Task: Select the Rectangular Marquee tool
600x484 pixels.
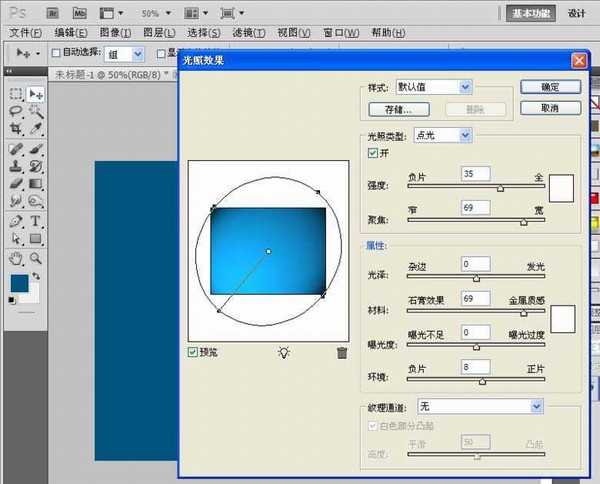Action: (x=17, y=94)
